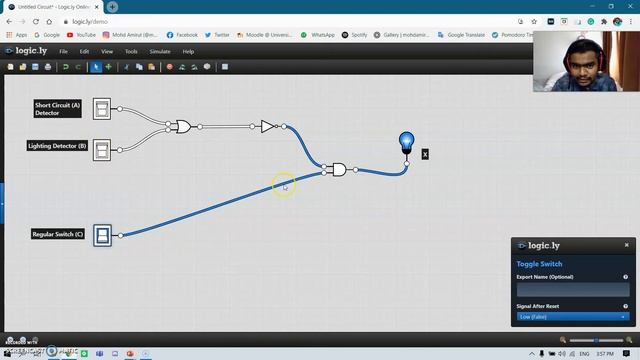
Task: Select the Regular Switch (C) label
Action: pyautogui.click(x=58, y=234)
